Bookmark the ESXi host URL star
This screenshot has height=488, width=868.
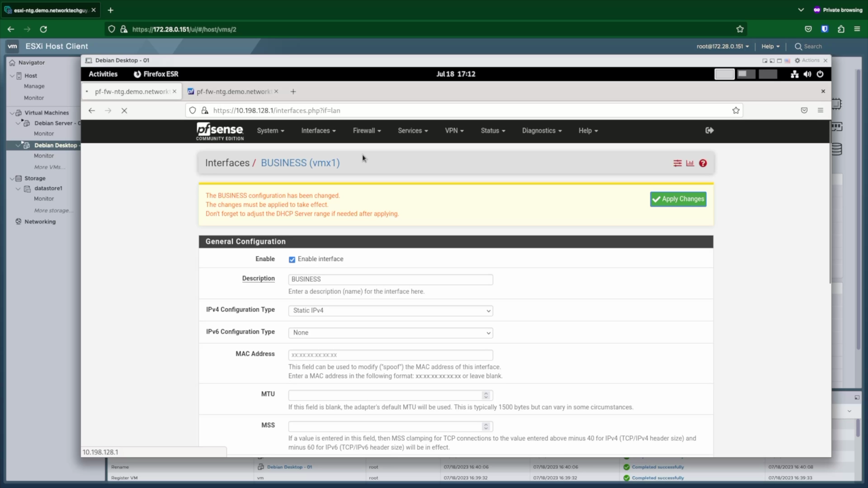(x=740, y=29)
